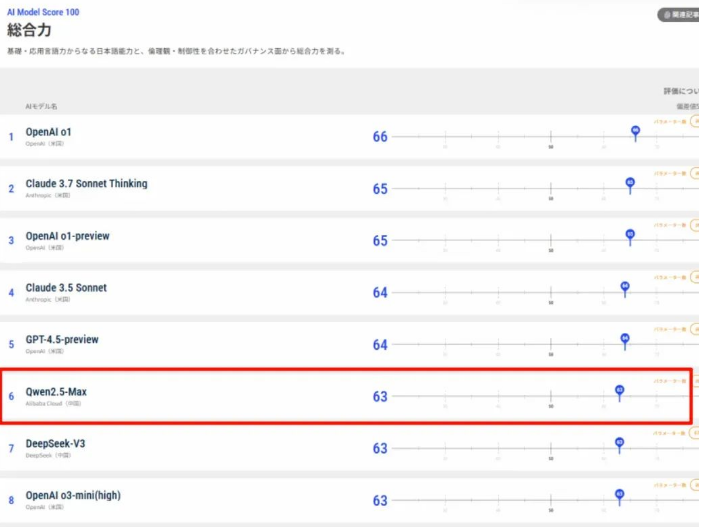Click rank number 8 beside OpenAI o3-mini(high)
Viewport: 702px width, 531px height.
(11, 501)
